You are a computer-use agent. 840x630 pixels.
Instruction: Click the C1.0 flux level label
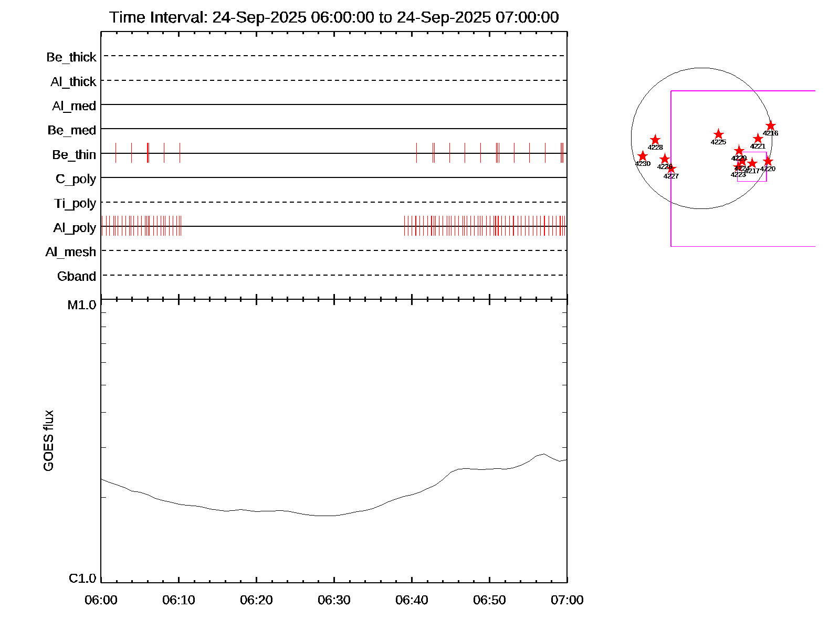click(x=82, y=578)
